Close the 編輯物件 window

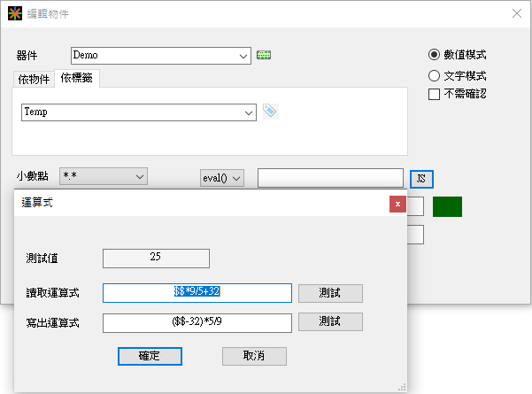(x=516, y=14)
